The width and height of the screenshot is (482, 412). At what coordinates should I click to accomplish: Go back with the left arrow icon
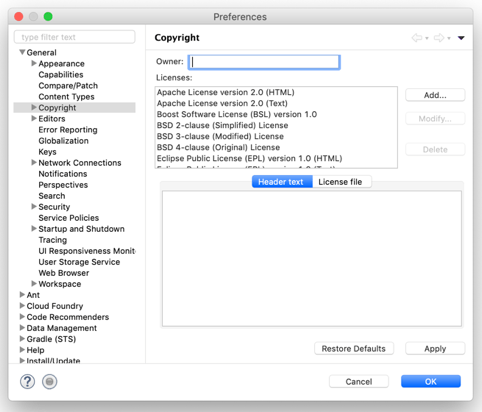click(417, 38)
